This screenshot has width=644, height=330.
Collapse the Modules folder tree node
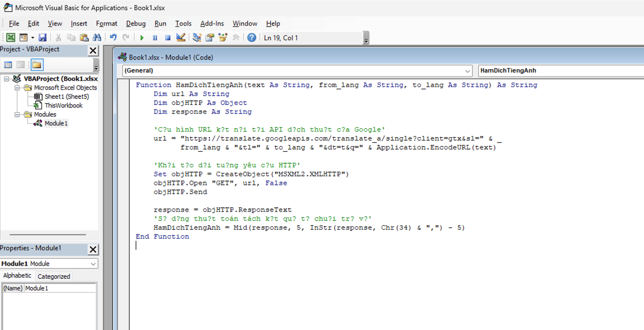(17, 114)
